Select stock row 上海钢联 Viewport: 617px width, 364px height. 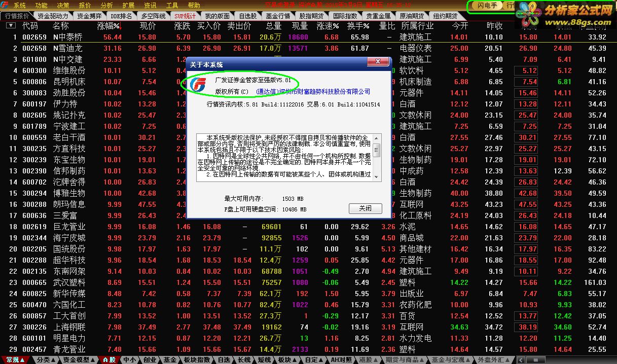[x=308, y=327]
